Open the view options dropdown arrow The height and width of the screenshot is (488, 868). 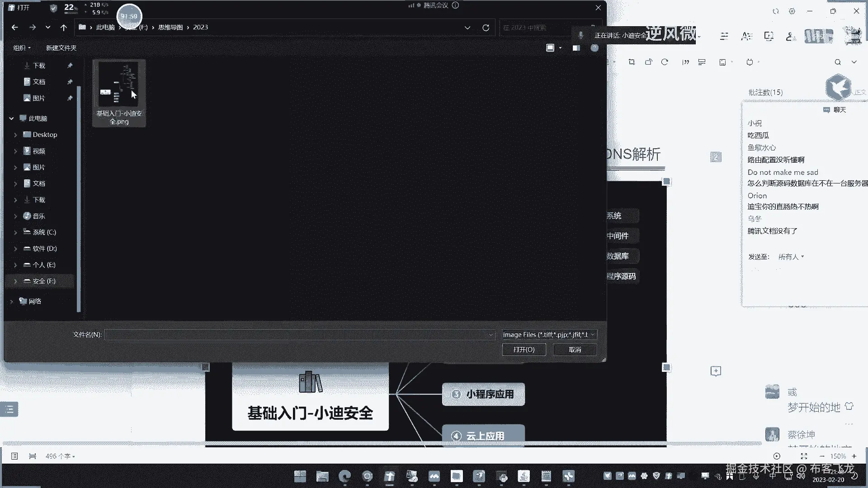560,48
